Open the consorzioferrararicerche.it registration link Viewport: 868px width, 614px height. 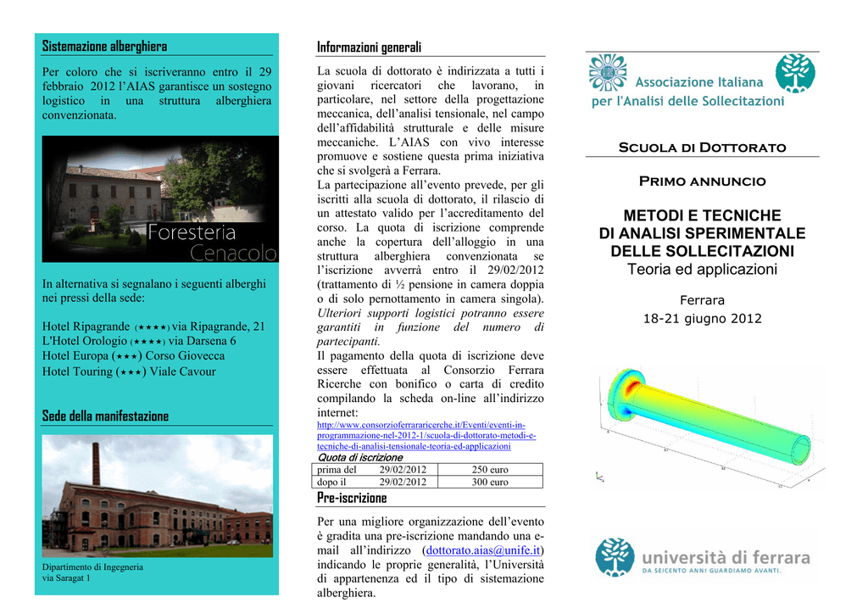click(x=426, y=436)
